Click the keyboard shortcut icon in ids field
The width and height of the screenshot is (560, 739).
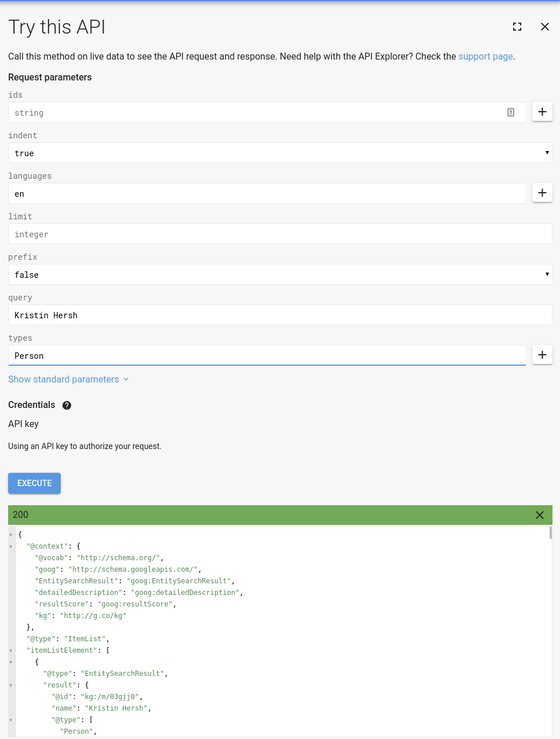(511, 112)
